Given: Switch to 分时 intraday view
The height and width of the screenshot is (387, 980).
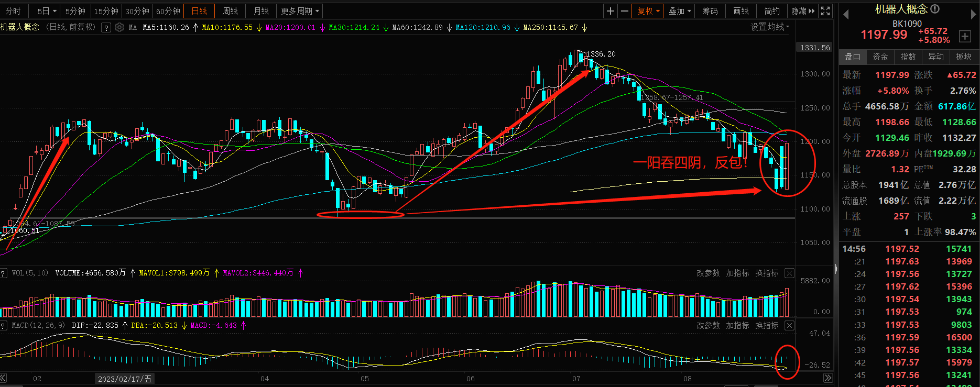Looking at the screenshot, I should (13, 11).
